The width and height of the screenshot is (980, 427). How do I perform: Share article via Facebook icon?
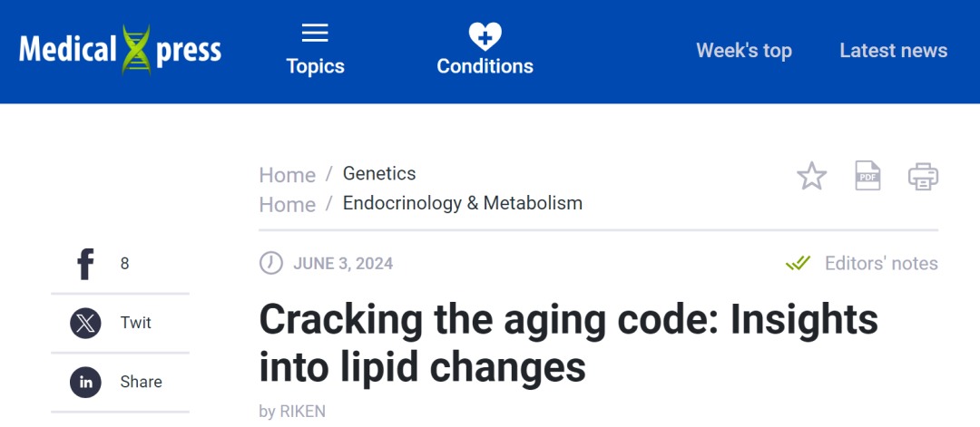pyautogui.click(x=85, y=265)
